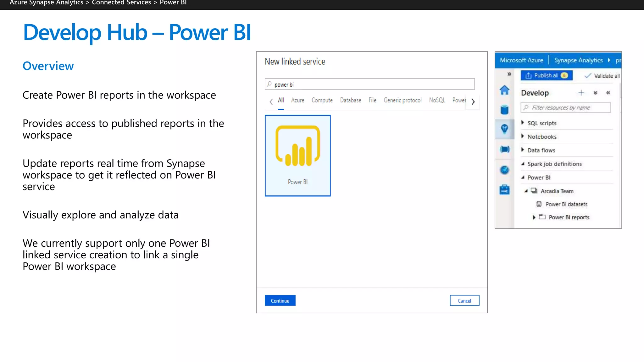
Task: Open the Orchestrate hub icon in sidebar
Action: (504, 149)
